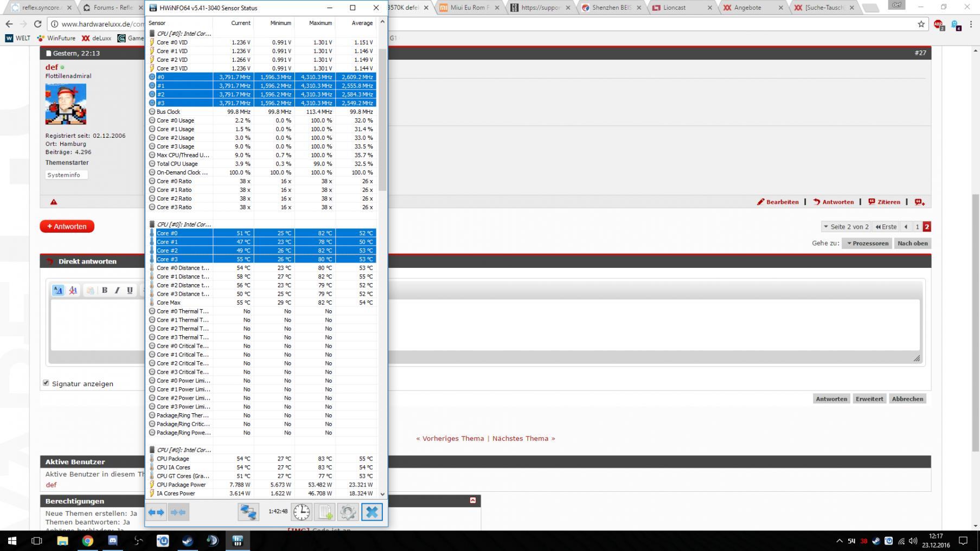
Task: Open the Windows Start menu
Action: 12,541
